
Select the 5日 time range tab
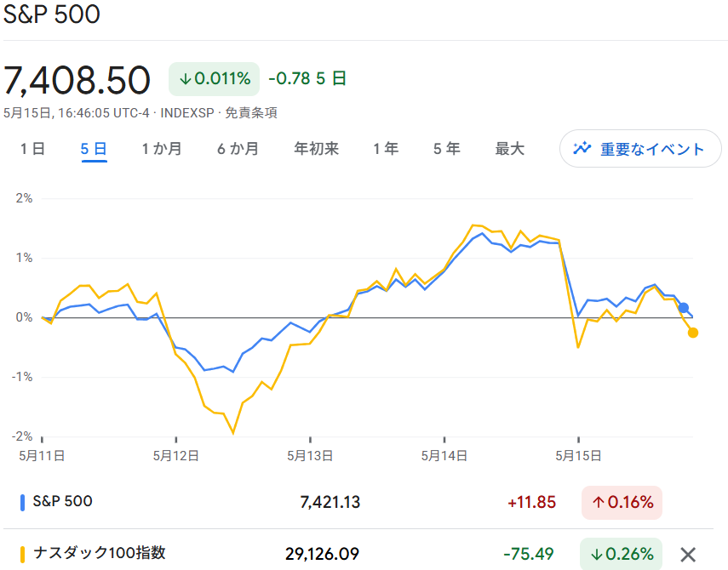94,149
